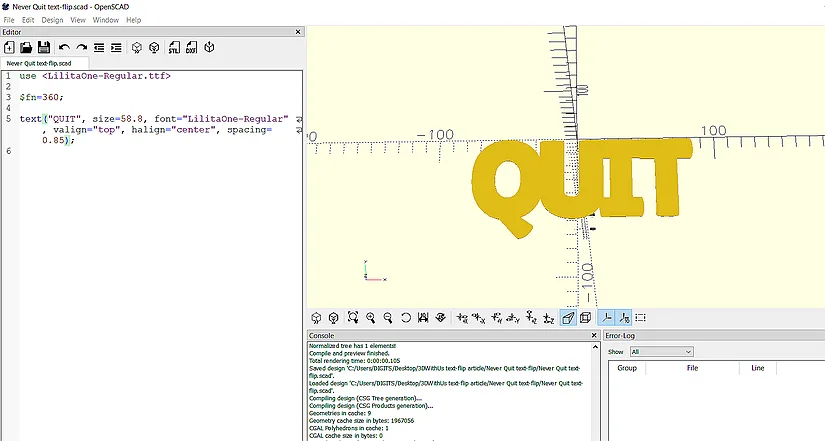Open the View menu
Screen dimensions: 825x441
pyautogui.click(x=78, y=20)
